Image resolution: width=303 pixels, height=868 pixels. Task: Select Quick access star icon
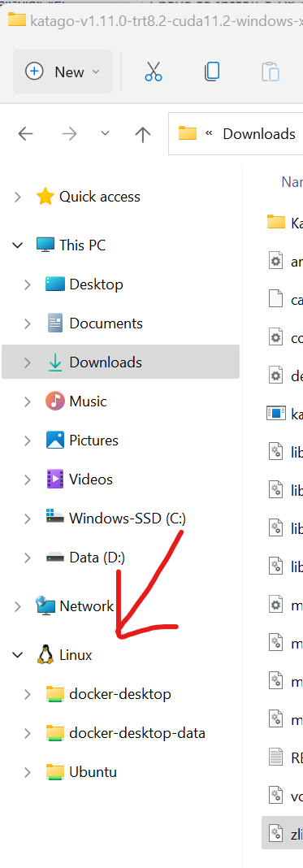click(45, 197)
